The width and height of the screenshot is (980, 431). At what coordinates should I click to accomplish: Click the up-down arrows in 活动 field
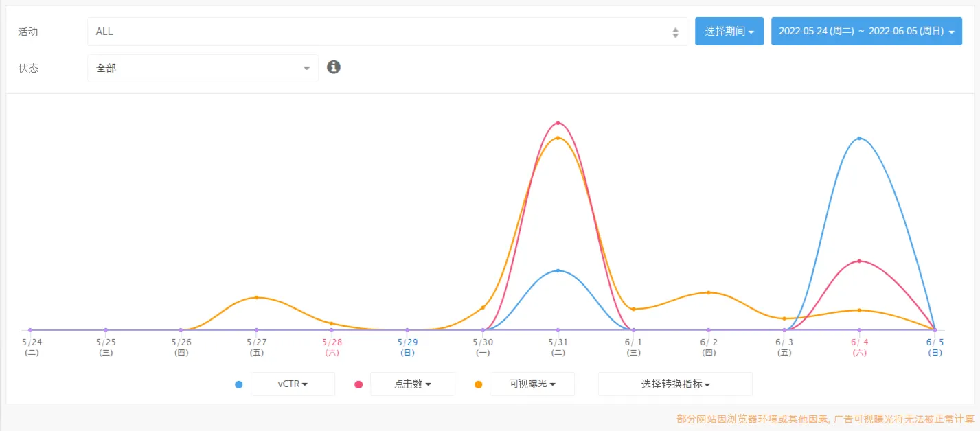(x=675, y=32)
